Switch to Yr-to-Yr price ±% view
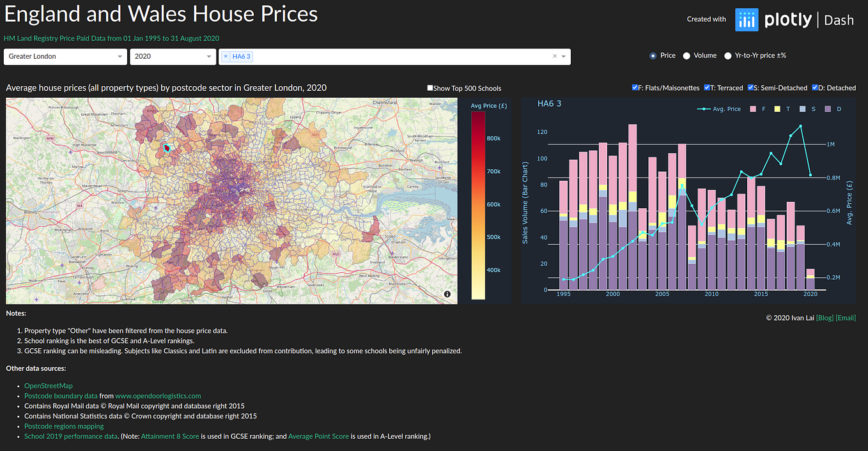 point(727,56)
